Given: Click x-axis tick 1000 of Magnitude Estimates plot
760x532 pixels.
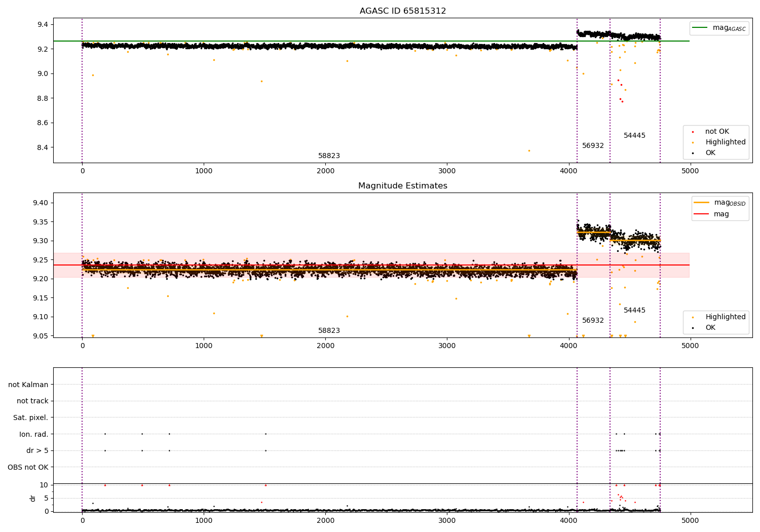Looking at the screenshot, I should click(204, 346).
